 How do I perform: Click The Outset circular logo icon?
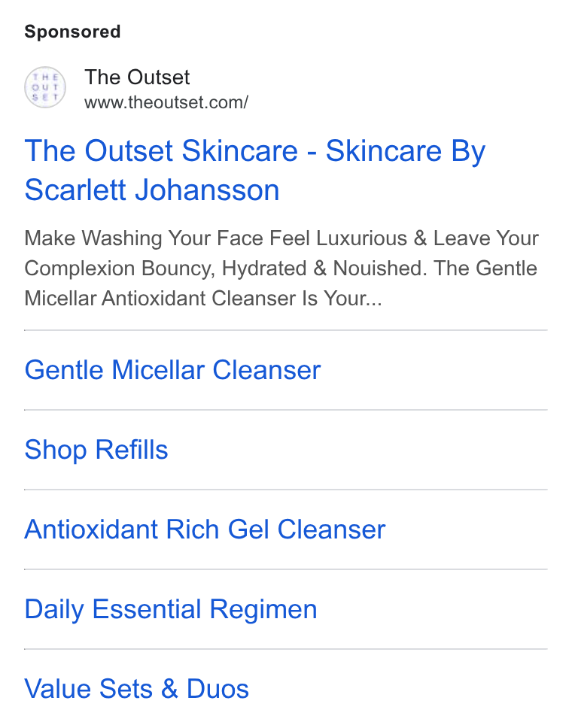click(45, 87)
